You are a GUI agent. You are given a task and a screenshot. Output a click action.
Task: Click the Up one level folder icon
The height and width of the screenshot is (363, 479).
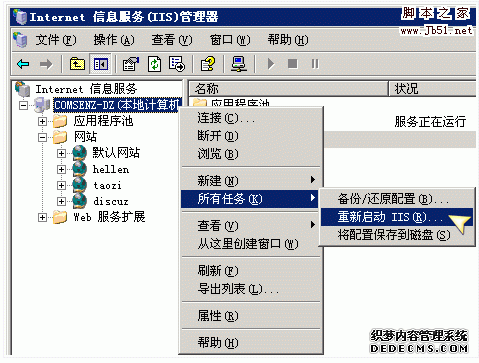[x=77, y=63]
